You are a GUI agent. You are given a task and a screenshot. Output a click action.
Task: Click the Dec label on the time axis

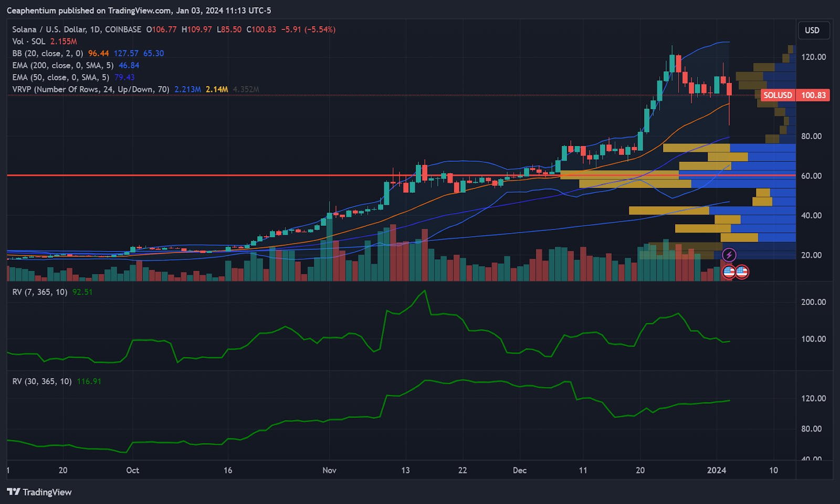point(520,470)
